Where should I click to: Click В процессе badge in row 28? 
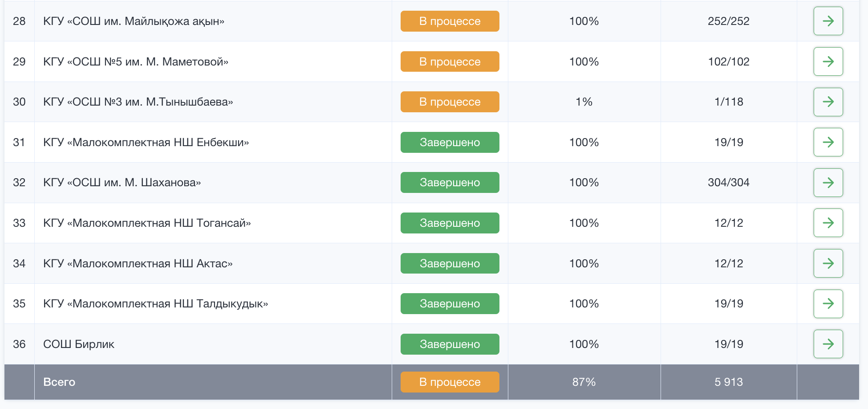coord(450,21)
